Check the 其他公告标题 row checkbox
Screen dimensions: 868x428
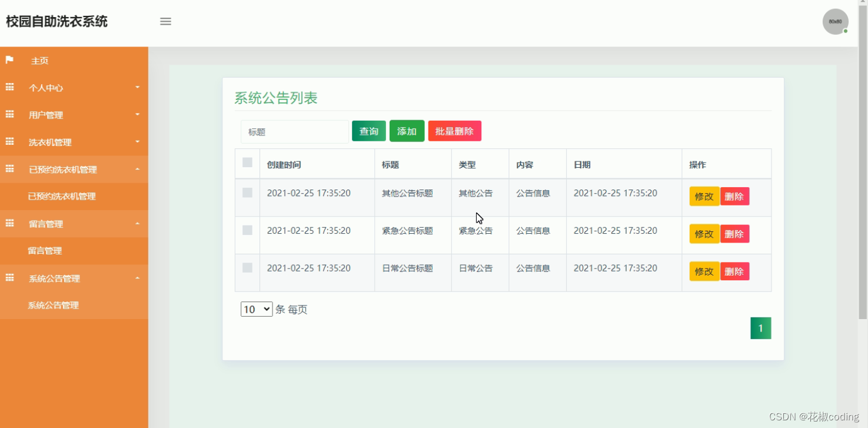click(247, 193)
